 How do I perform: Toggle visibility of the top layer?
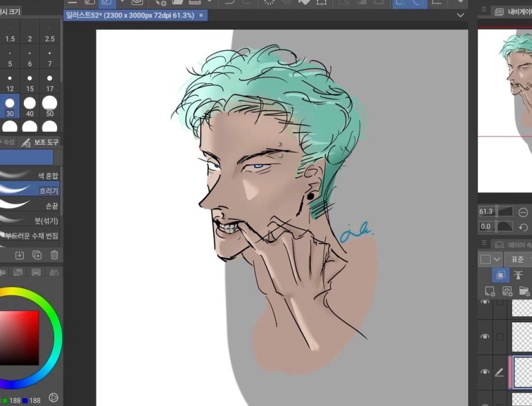(x=485, y=303)
